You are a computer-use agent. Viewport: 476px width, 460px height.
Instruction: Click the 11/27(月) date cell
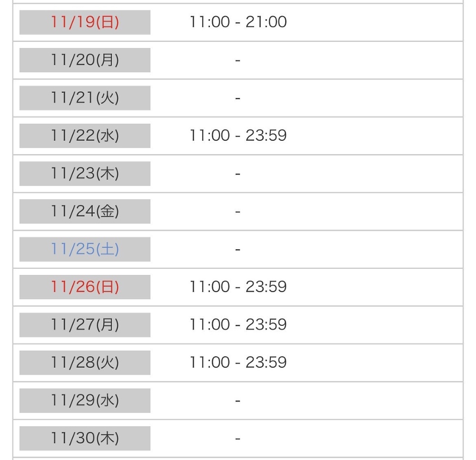click(85, 325)
